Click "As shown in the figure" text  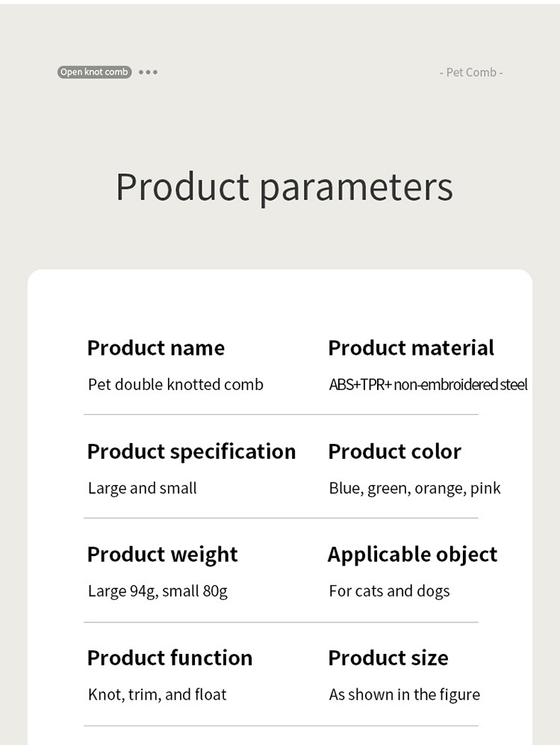coord(404,694)
